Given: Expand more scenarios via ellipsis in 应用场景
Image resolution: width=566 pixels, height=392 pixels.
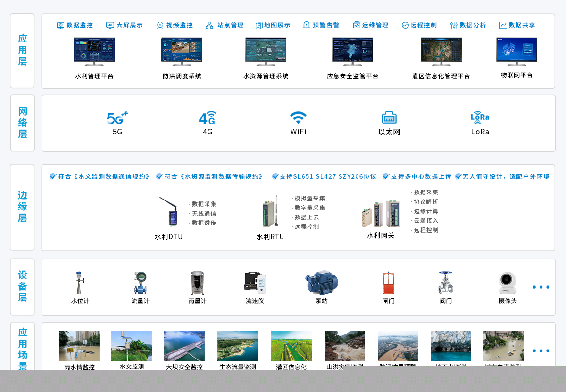Looking at the screenshot, I should coord(541,351).
